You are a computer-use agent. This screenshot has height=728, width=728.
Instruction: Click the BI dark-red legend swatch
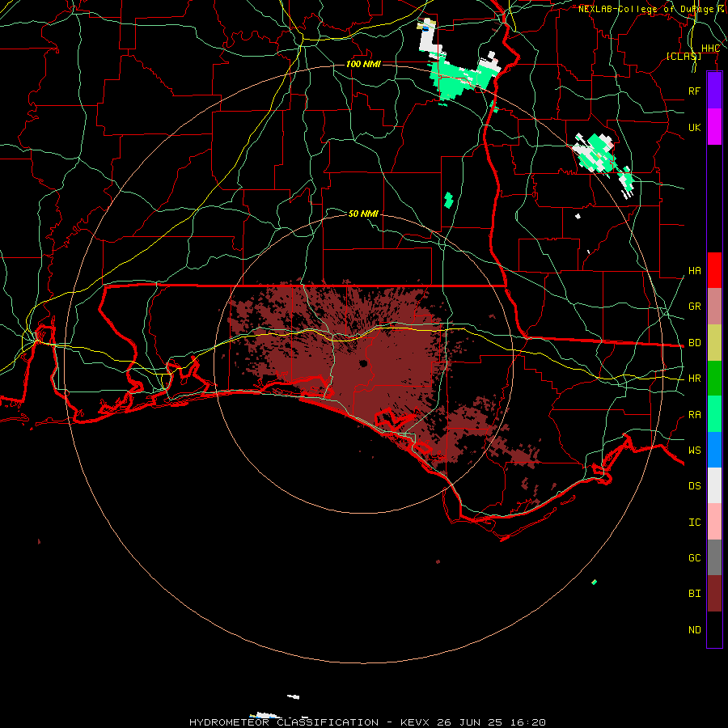point(714,594)
